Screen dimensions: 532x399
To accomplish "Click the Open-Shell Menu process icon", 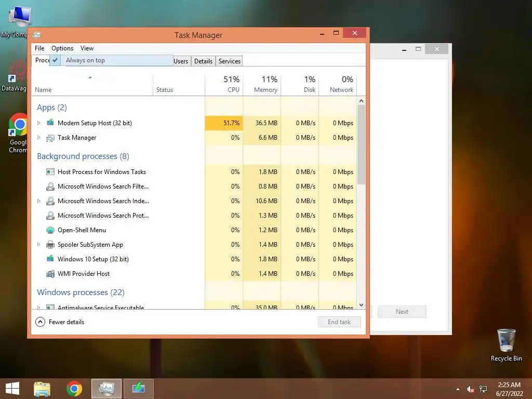I will [x=50, y=230].
